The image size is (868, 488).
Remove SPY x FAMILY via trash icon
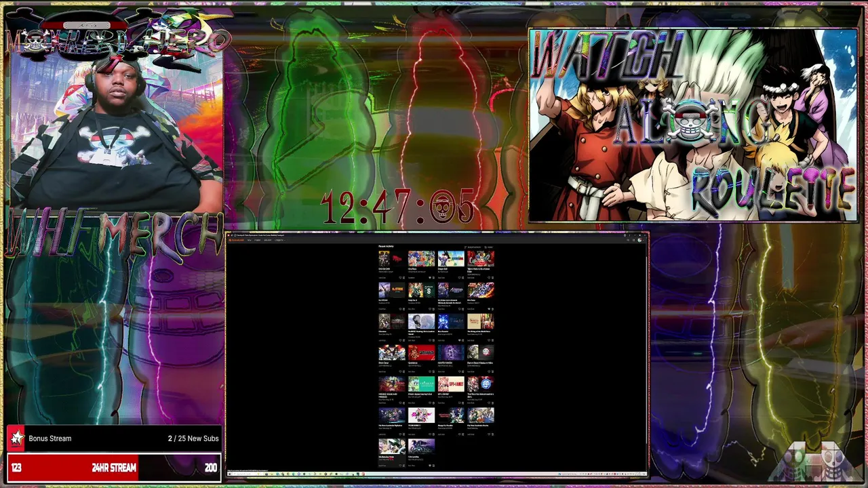(x=462, y=403)
